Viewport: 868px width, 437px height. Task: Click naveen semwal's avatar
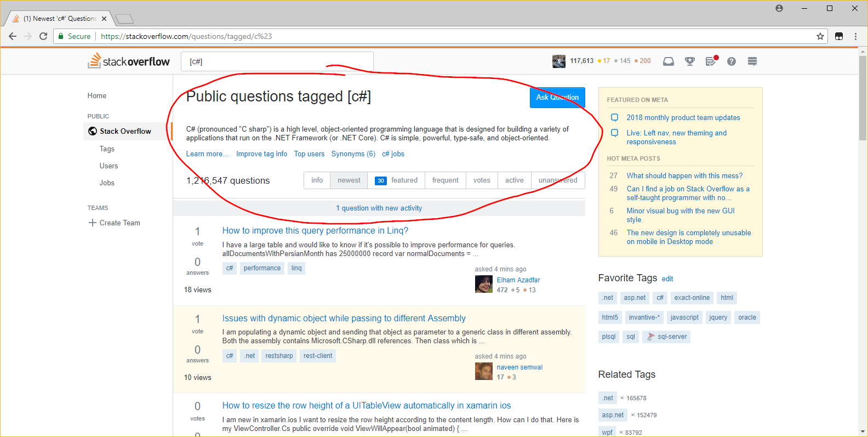pyautogui.click(x=484, y=372)
